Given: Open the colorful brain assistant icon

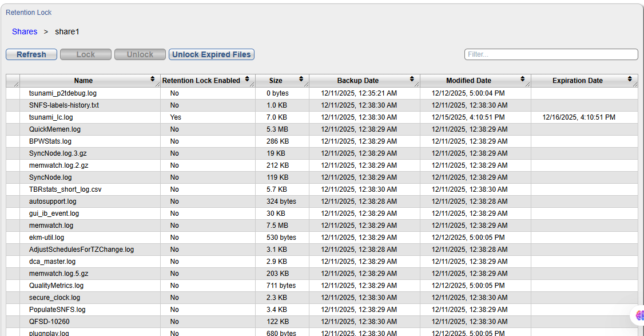Looking at the screenshot, I should pos(639,315).
